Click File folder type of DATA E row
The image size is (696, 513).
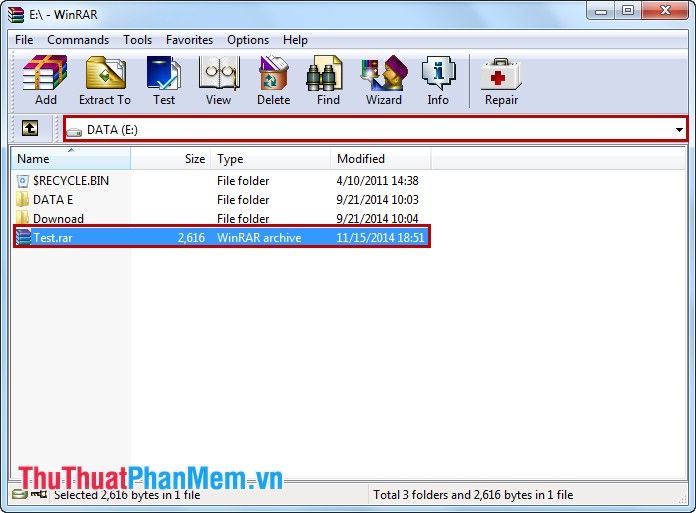pos(243,200)
